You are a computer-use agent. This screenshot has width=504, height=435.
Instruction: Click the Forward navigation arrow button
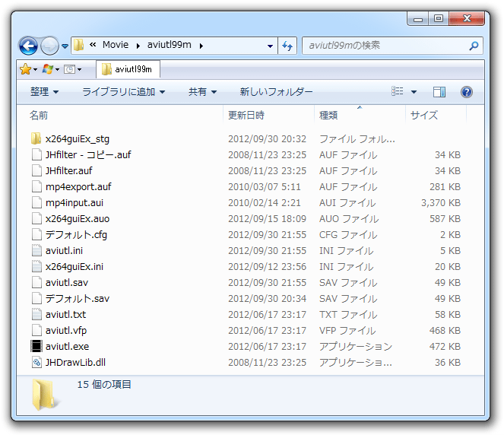[x=50, y=46]
